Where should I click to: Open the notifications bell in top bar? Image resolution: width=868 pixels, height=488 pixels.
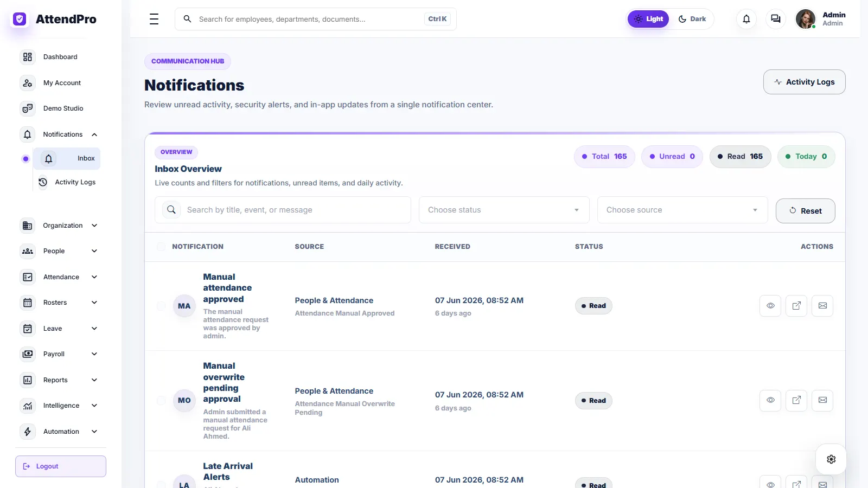(746, 19)
